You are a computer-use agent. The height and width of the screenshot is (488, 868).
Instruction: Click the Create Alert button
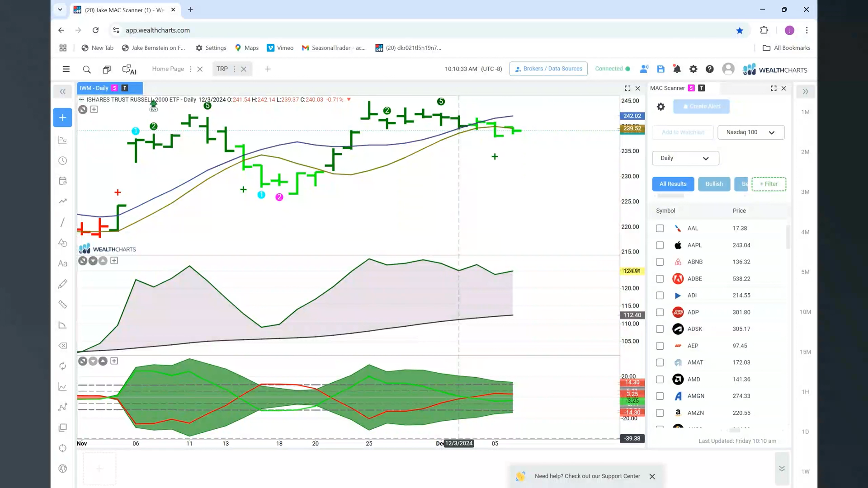(x=701, y=107)
